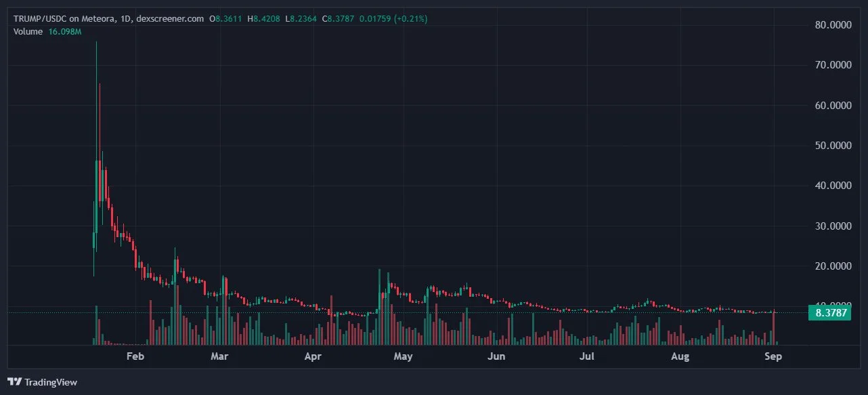Click the TradingView logo icon
This screenshot has width=868, height=395.
coord(14,382)
